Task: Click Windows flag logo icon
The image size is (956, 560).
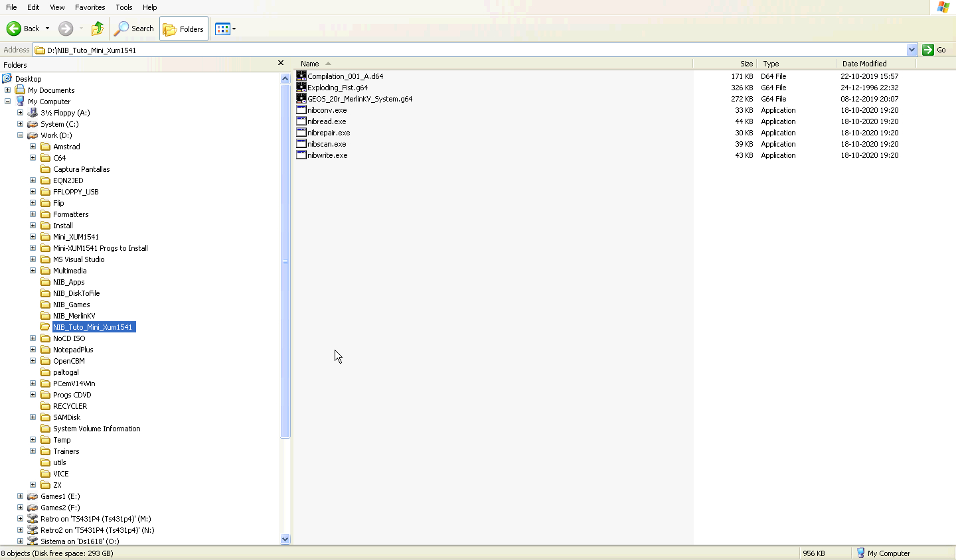Action: point(943,7)
